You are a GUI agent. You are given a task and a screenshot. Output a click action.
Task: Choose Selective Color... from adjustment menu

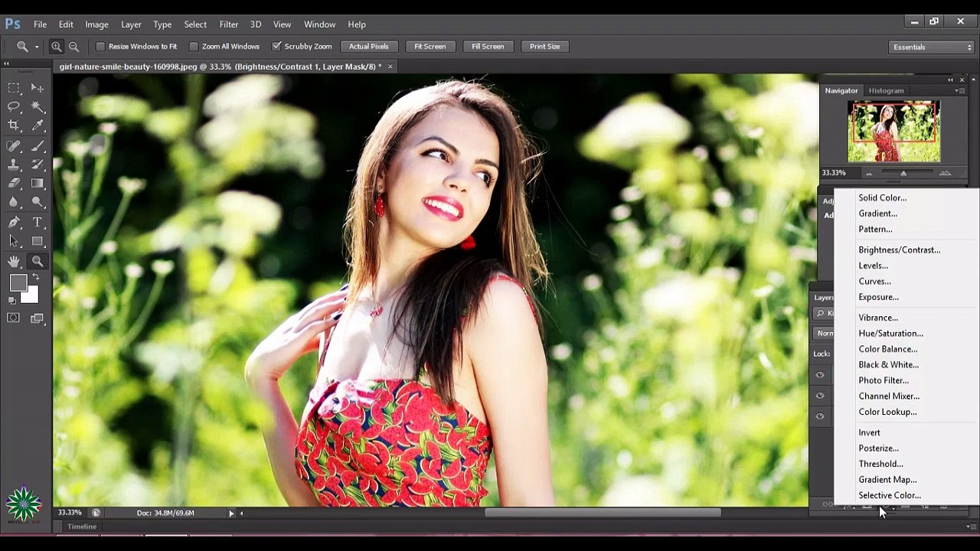[890, 496]
